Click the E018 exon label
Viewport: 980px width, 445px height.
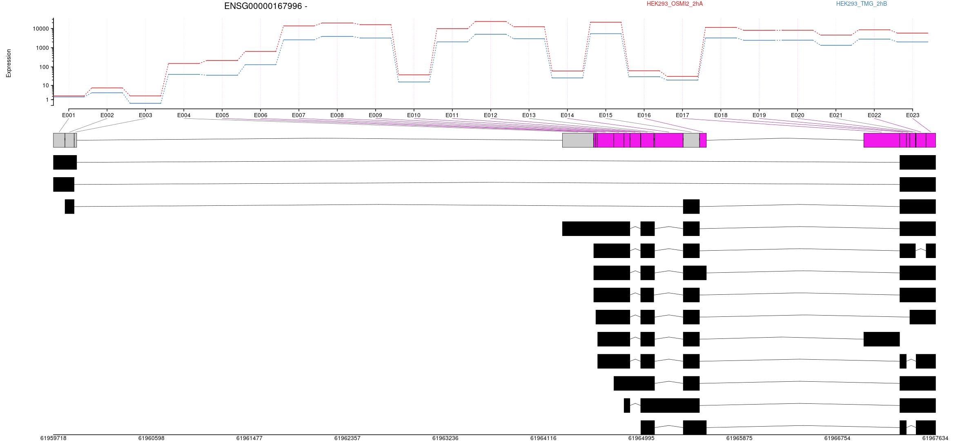point(721,115)
